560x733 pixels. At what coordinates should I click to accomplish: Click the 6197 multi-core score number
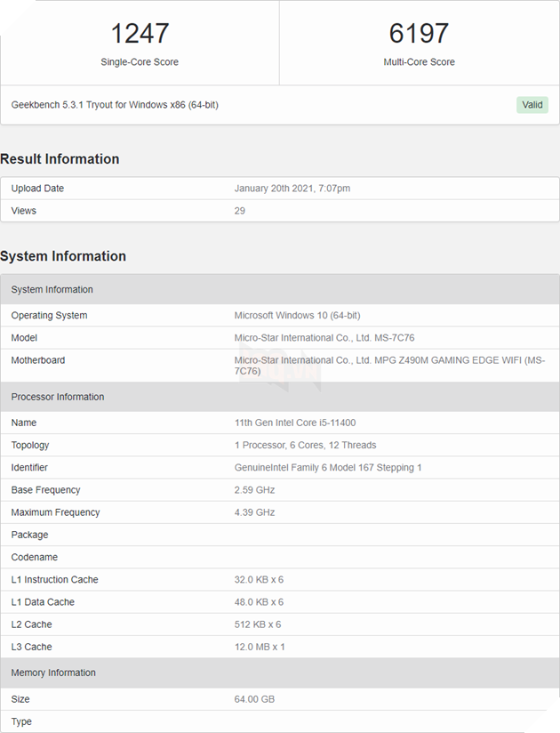419,34
